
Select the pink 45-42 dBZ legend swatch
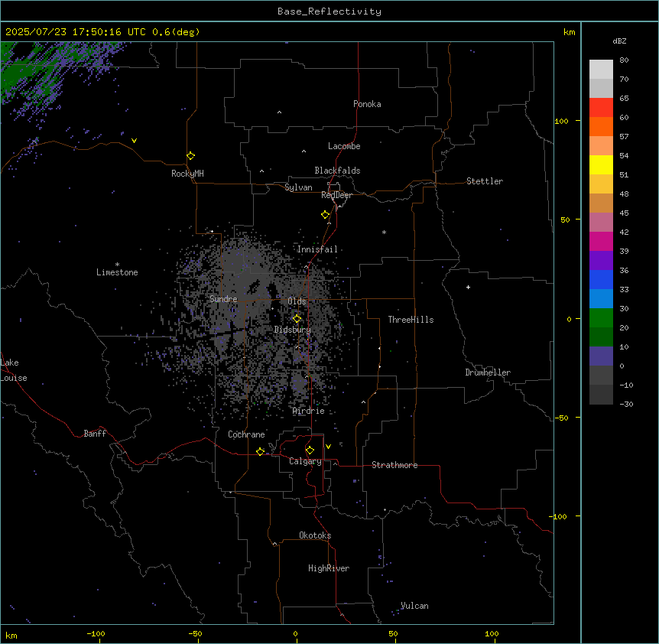(601, 222)
